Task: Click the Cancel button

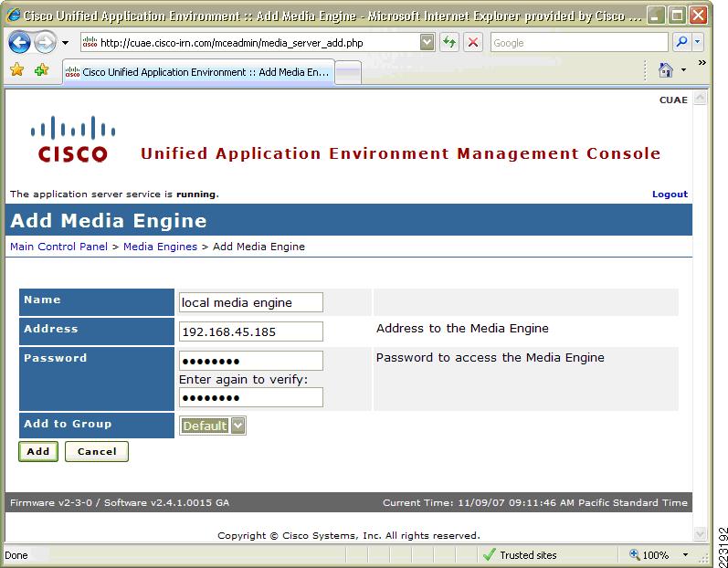Action: 97,451
